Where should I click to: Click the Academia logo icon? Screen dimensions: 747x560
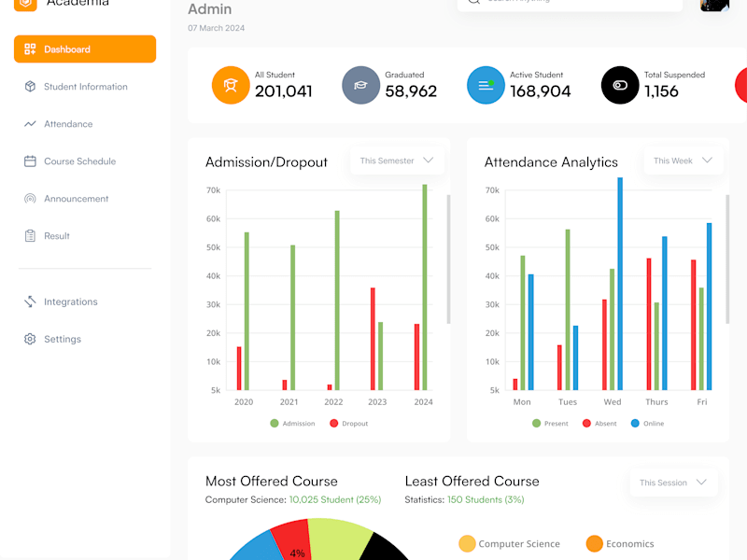point(25,4)
